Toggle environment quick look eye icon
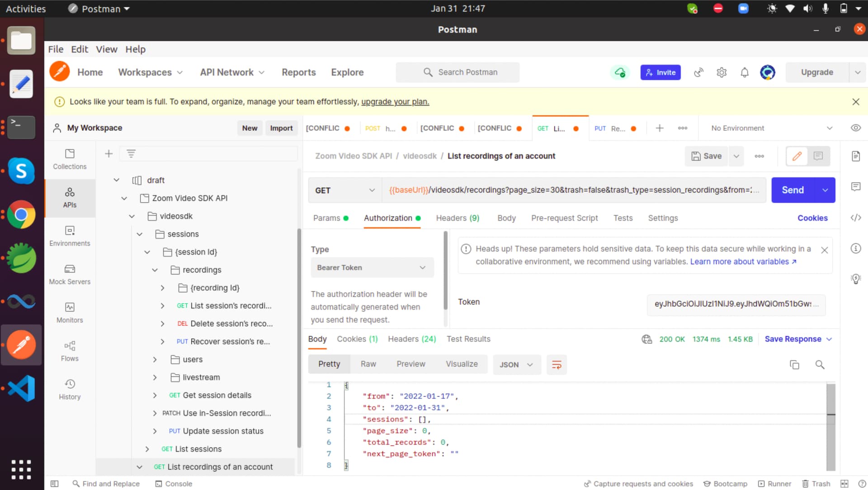868x490 pixels. tap(855, 128)
